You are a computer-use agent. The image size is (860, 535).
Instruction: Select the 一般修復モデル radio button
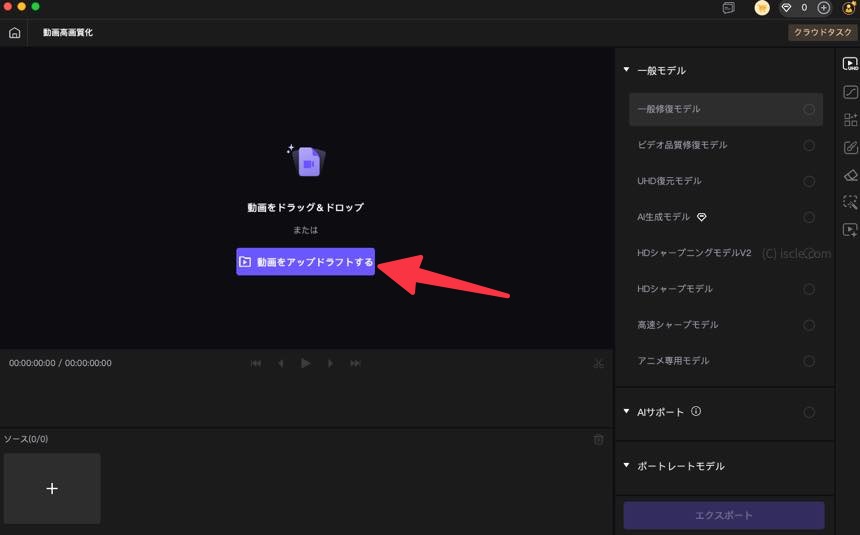[x=809, y=109]
